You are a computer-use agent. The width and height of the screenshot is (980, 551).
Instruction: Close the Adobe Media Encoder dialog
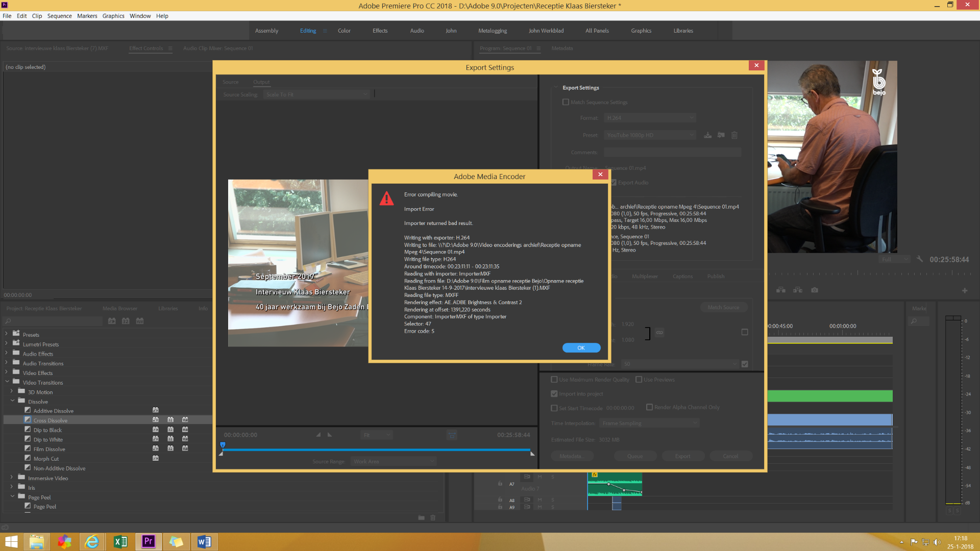(x=600, y=174)
